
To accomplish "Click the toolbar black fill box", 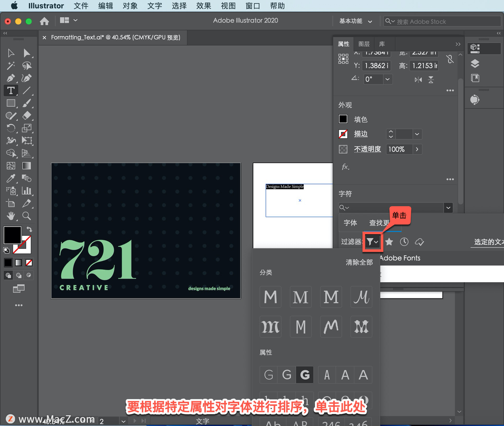I will 12,235.
